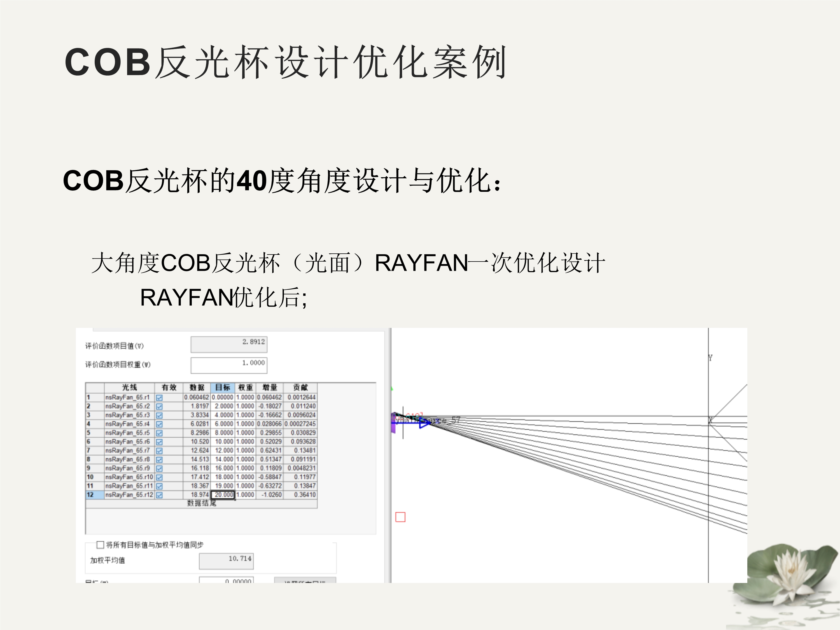
Task: Click the red square marker in the layout view
Action: (400, 517)
